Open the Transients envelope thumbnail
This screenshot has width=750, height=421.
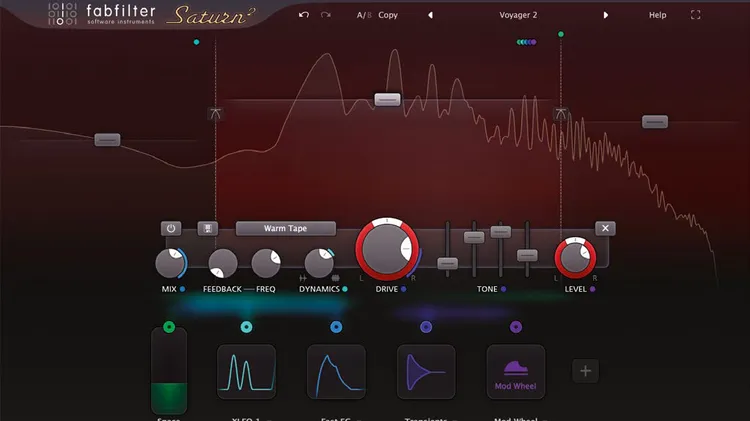coord(426,372)
